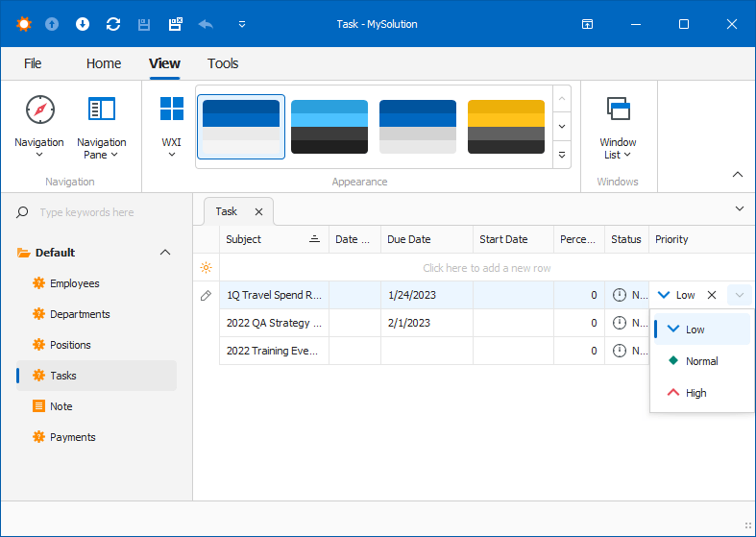Choose High in the priority dropdown list
Screen dimensions: 756x537
pyautogui.click(x=702, y=393)
